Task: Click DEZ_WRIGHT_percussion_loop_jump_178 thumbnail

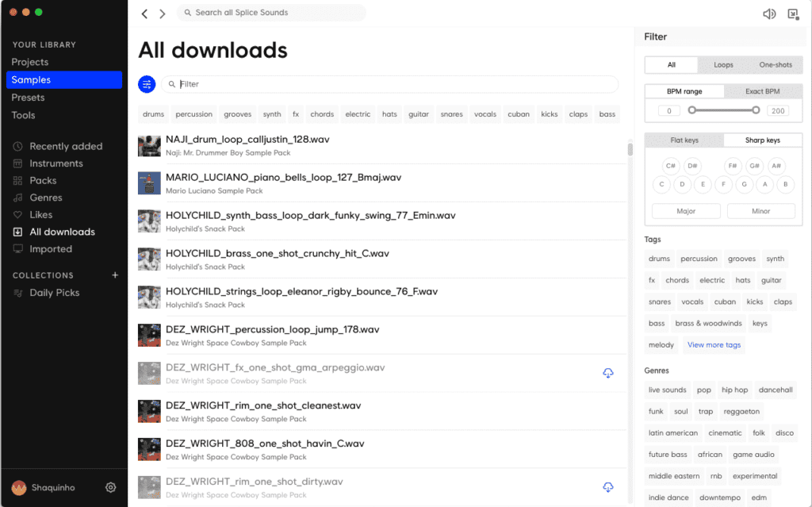Action: point(149,336)
